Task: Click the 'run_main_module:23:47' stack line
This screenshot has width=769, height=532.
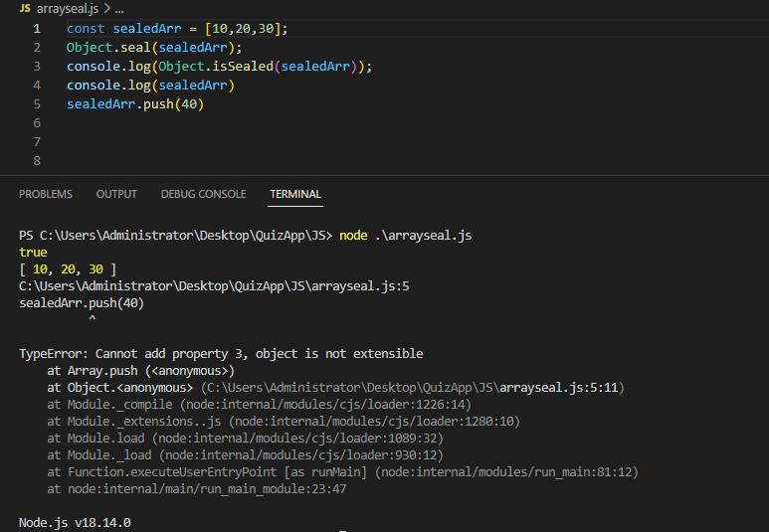Action: [197, 489]
